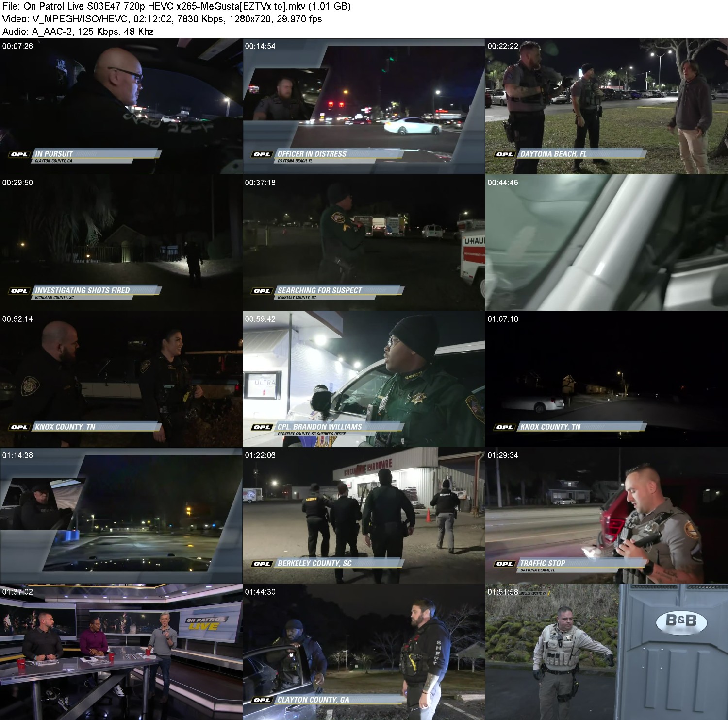Select the Video codec info line
The height and width of the screenshot is (720, 728).
[162, 19]
